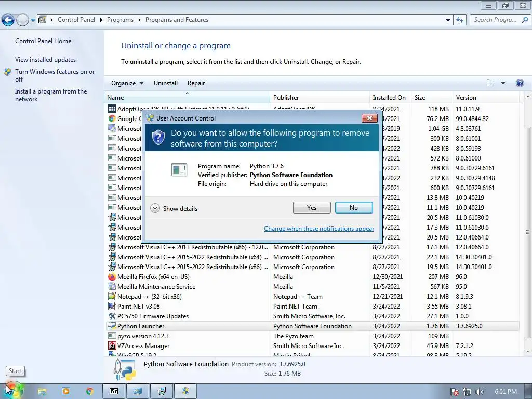Open the Organize dropdown menu
The height and width of the screenshot is (399, 532).
[x=127, y=83]
